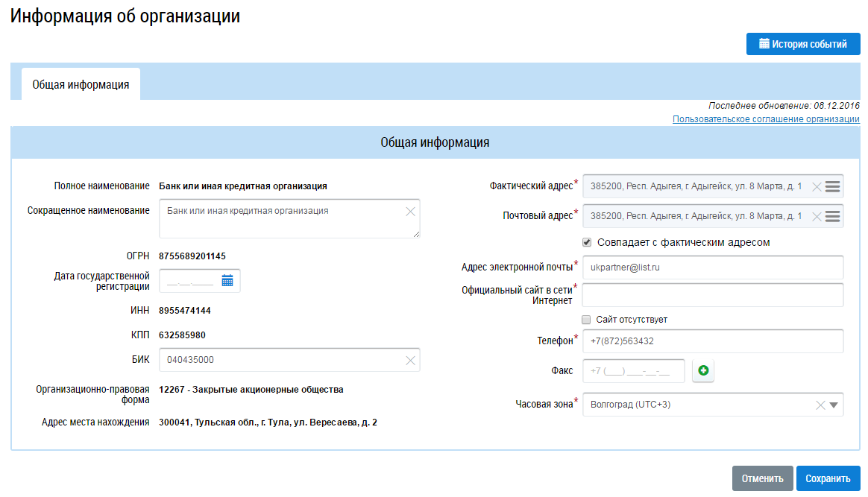Click the 'Отменить' button

(762, 478)
